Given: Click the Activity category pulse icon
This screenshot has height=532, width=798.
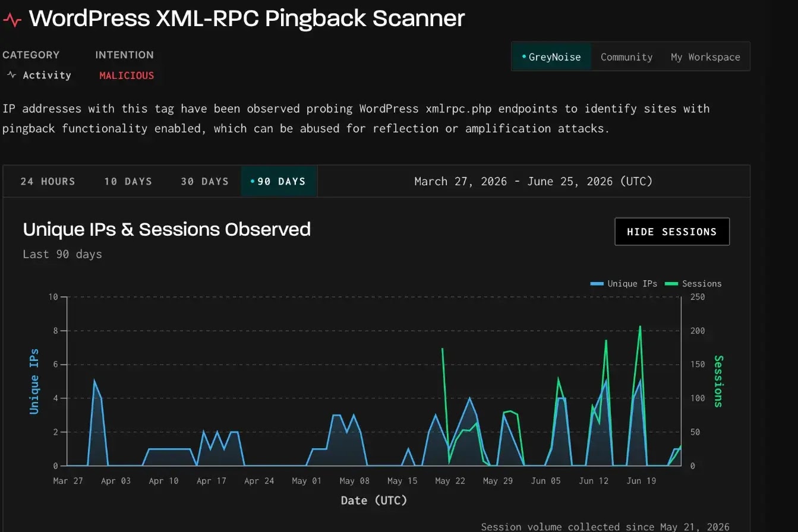Looking at the screenshot, I should [11, 75].
